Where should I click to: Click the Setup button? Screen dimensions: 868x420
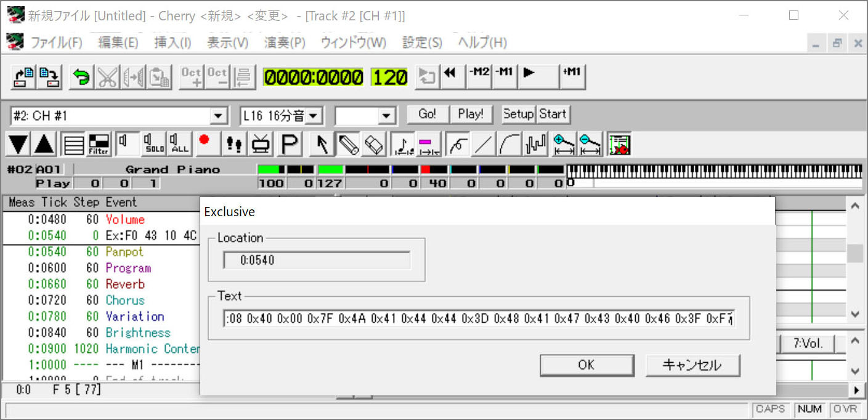518,114
